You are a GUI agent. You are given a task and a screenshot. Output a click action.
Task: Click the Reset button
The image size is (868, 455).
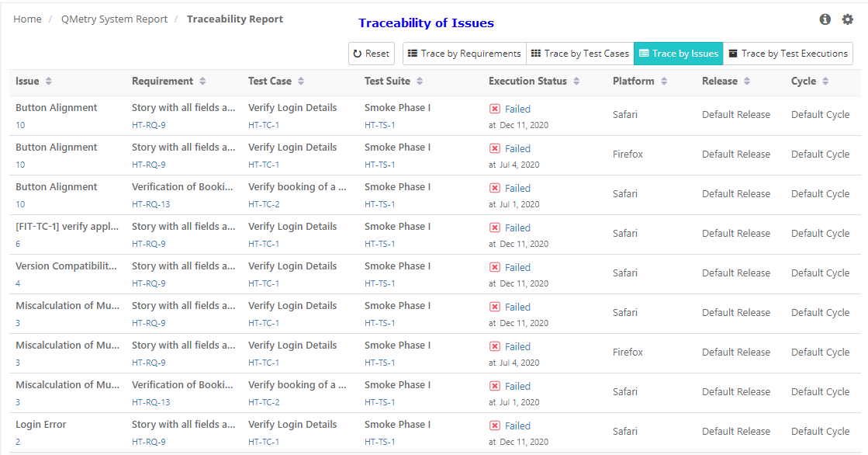pos(372,54)
